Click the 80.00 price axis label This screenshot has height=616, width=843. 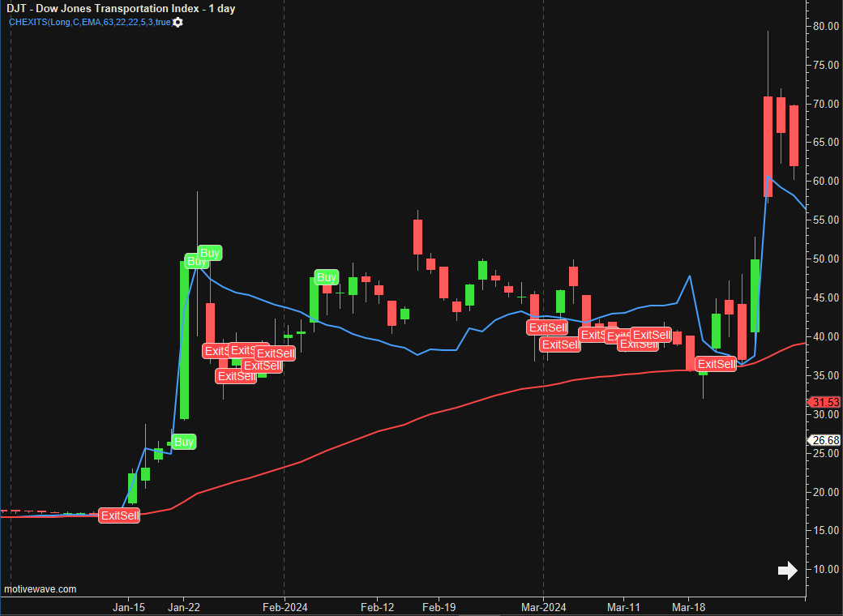pos(825,26)
